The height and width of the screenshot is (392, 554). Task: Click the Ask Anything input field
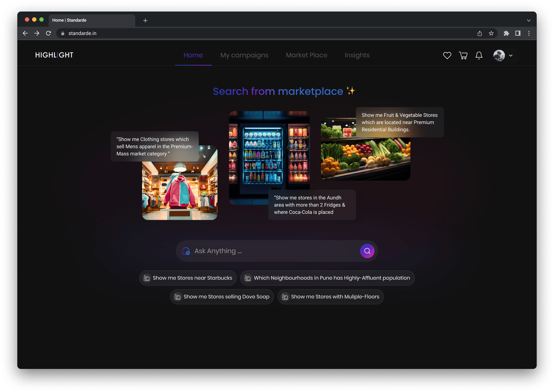point(277,251)
